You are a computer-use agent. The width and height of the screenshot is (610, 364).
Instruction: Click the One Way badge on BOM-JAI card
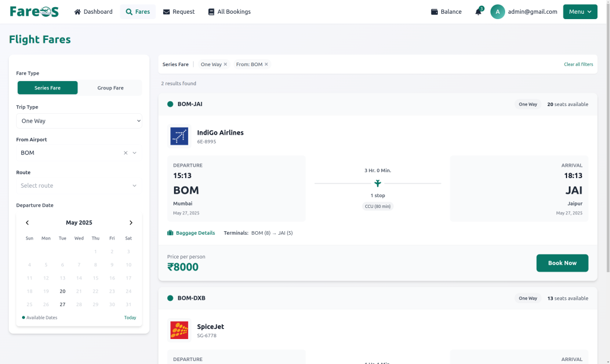(528, 104)
